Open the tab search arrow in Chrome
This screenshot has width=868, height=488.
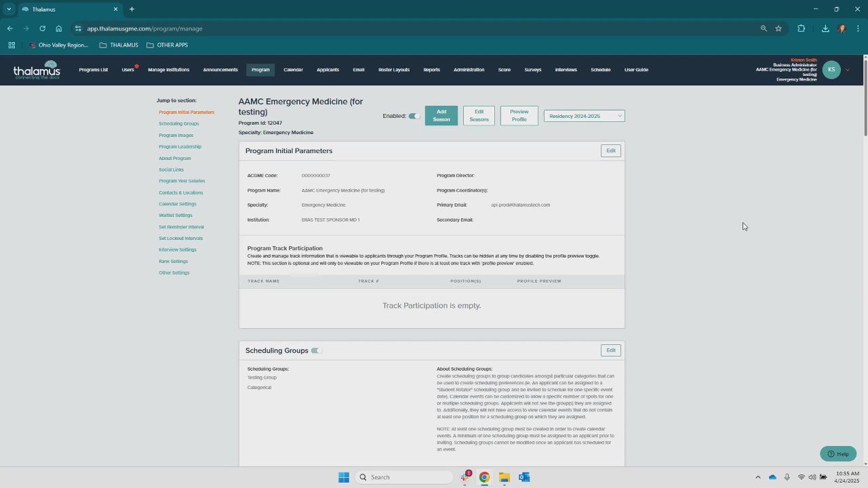pyautogui.click(x=9, y=9)
